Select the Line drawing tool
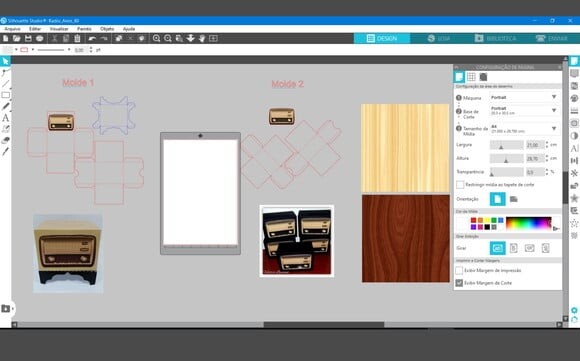Viewport: 580px width, 361px height. coord(5,84)
